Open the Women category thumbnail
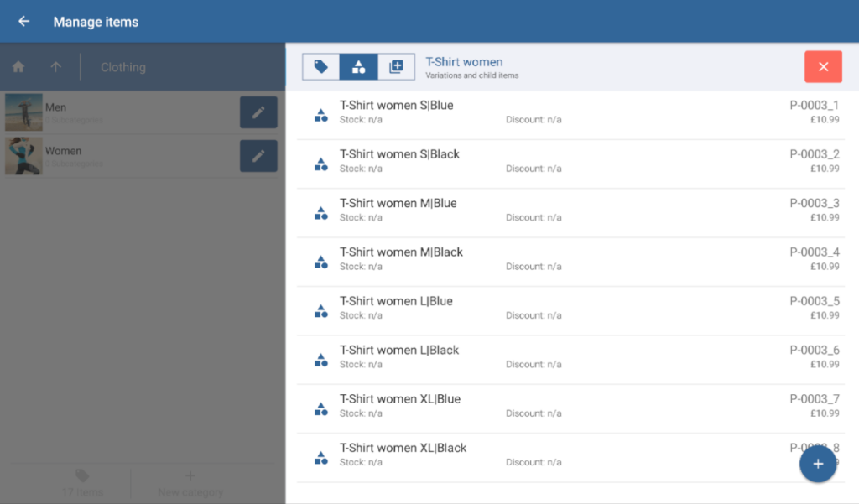Screen dimensions: 859x504 point(23,156)
